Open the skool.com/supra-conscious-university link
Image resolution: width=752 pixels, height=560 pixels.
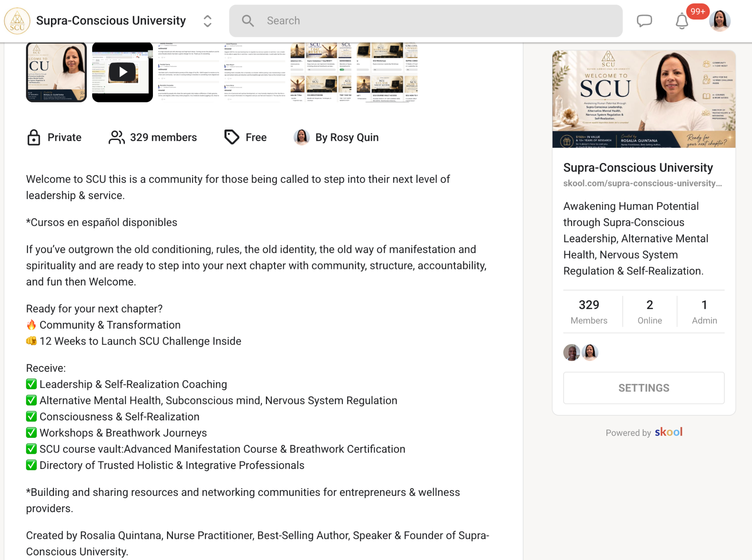[642, 183]
